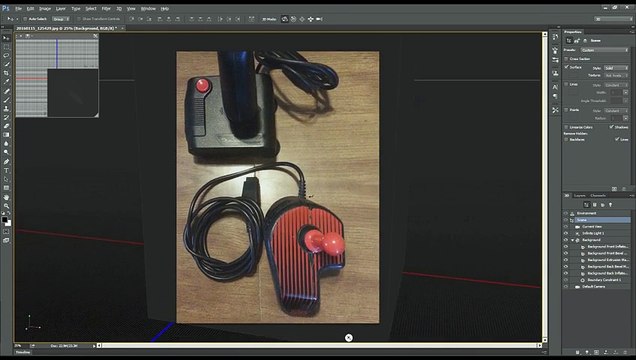
Task: Enable the Points checkbox
Action: point(566,110)
